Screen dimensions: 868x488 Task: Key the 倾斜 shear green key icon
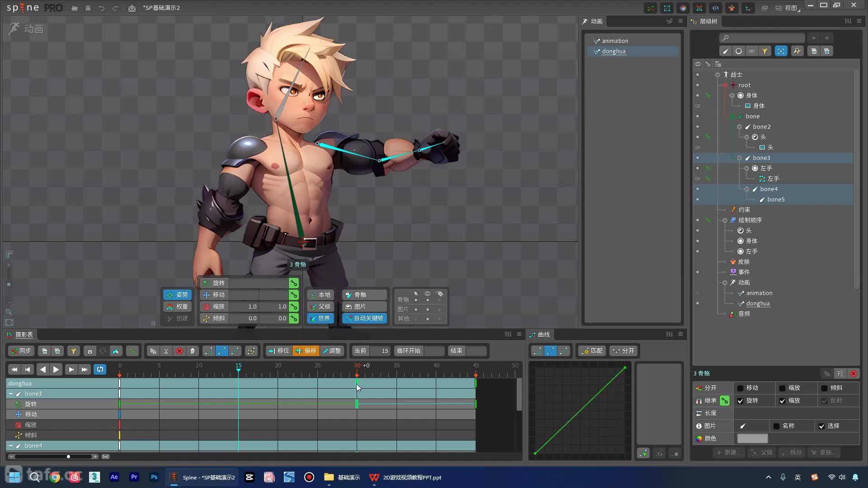coord(294,318)
